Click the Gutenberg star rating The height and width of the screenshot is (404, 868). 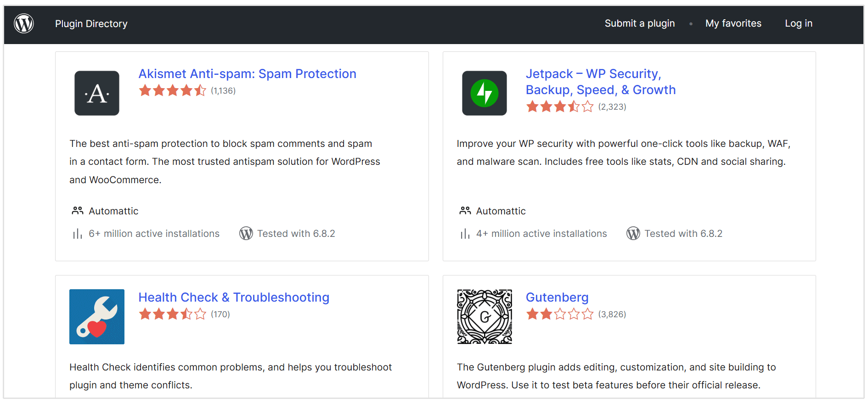click(x=559, y=314)
